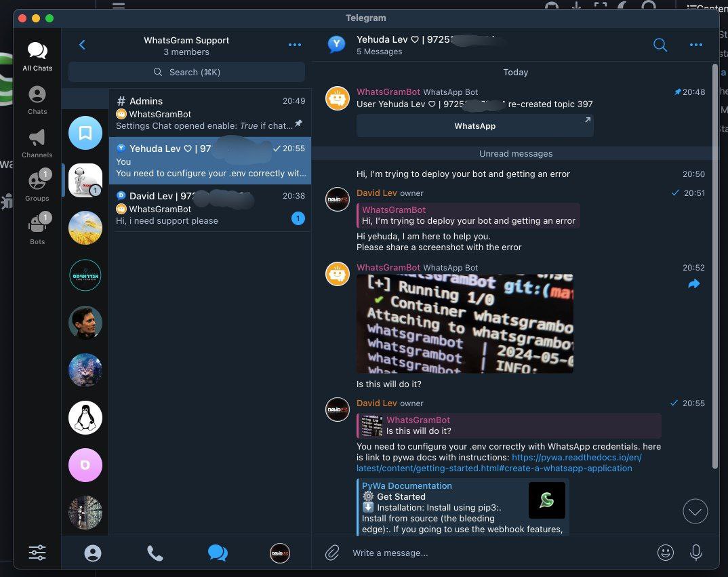This screenshot has height=577, width=728.
Task: Click the Write a message field
Action: 499,553
